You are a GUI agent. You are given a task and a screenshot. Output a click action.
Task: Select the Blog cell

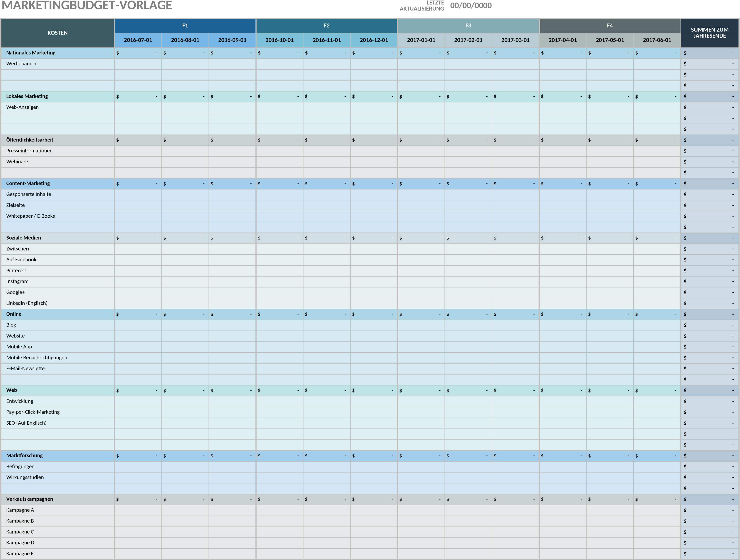[x=57, y=325]
